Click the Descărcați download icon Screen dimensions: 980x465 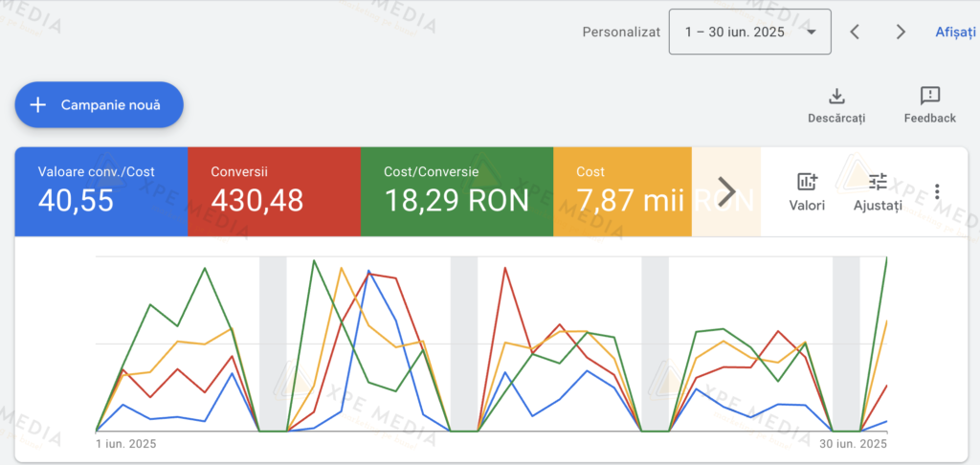click(x=836, y=96)
